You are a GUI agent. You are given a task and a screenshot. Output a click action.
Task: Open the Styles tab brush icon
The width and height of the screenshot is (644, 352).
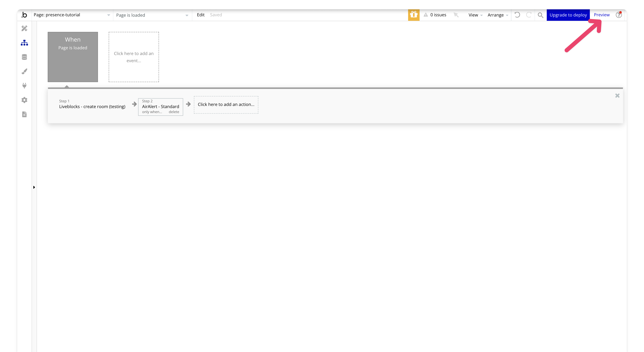24,72
